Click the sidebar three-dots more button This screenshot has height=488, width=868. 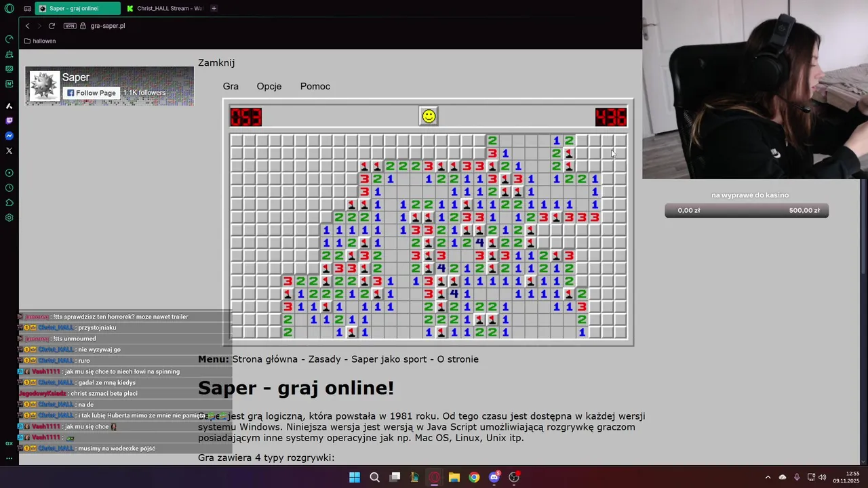point(9,458)
